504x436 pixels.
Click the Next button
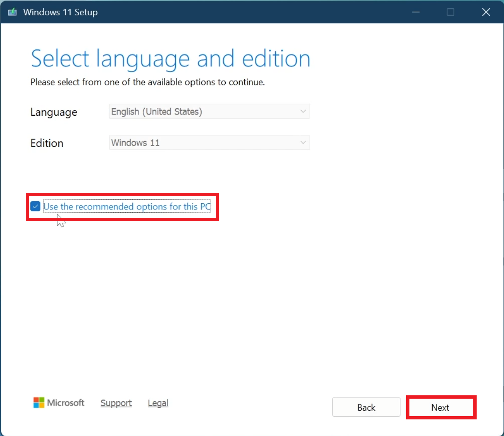click(441, 407)
